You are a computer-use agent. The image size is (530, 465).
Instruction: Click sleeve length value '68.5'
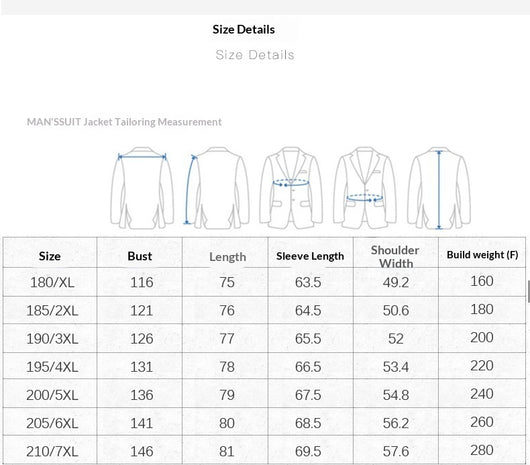308,423
